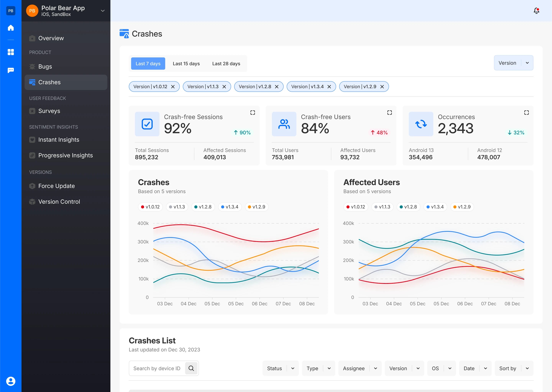Select the Last 15 days tab

pyautogui.click(x=186, y=64)
